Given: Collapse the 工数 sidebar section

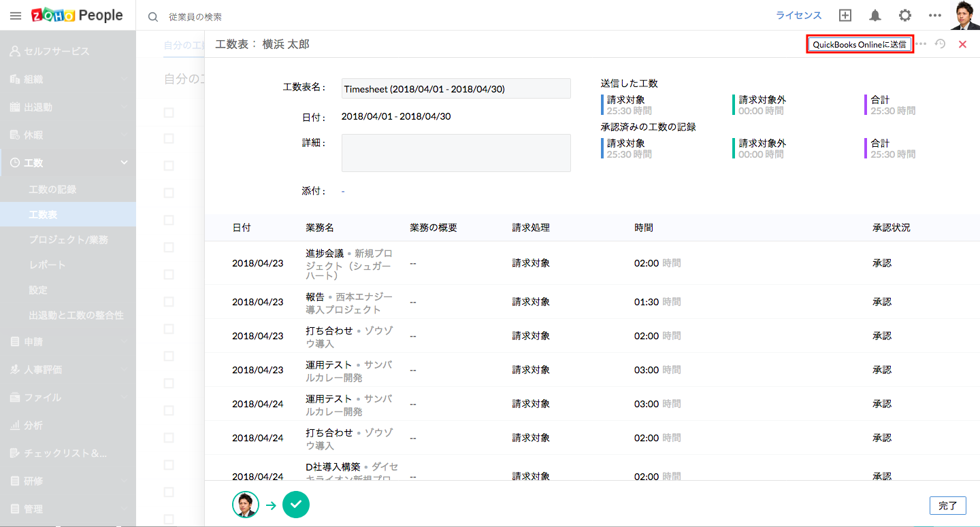Looking at the screenshot, I should 124,163.
